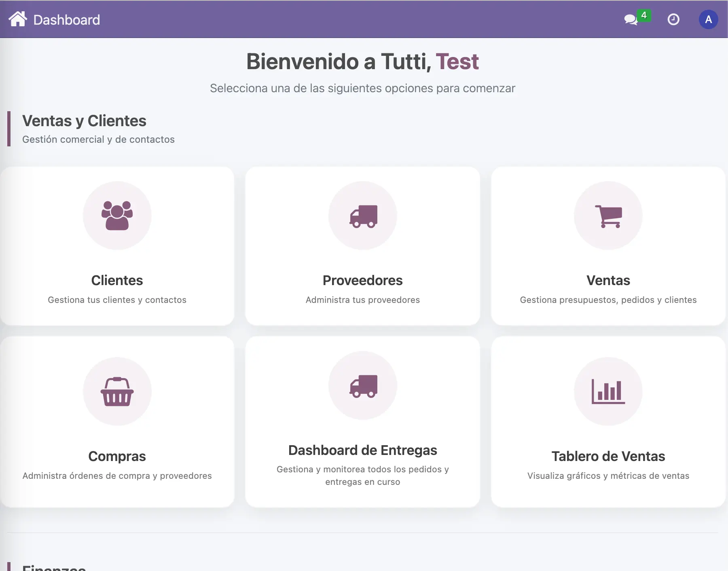This screenshot has width=728, height=571.
Task: Click the 'Ventas y Clientes' section heading
Action: pos(84,121)
